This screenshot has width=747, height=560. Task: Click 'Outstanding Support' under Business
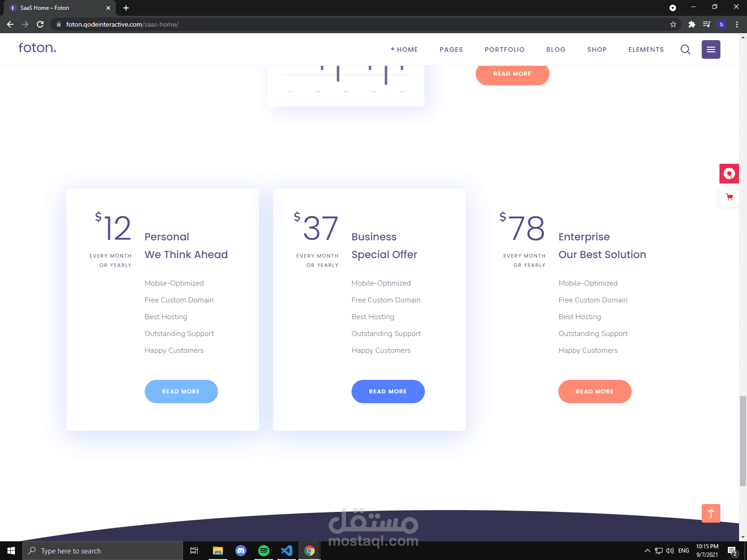(386, 334)
